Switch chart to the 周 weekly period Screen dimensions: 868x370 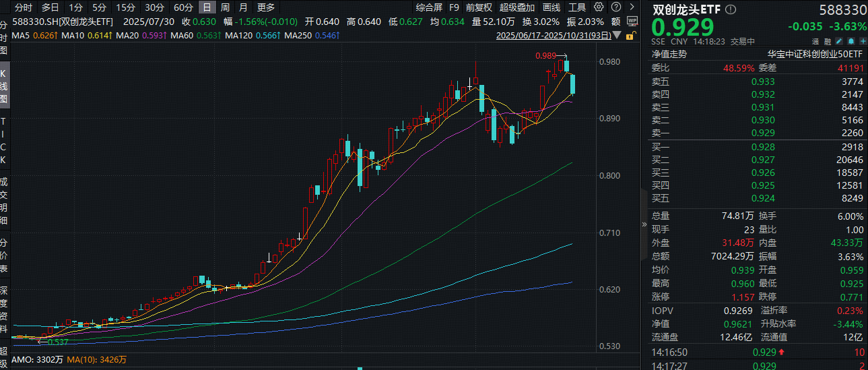click(x=225, y=7)
